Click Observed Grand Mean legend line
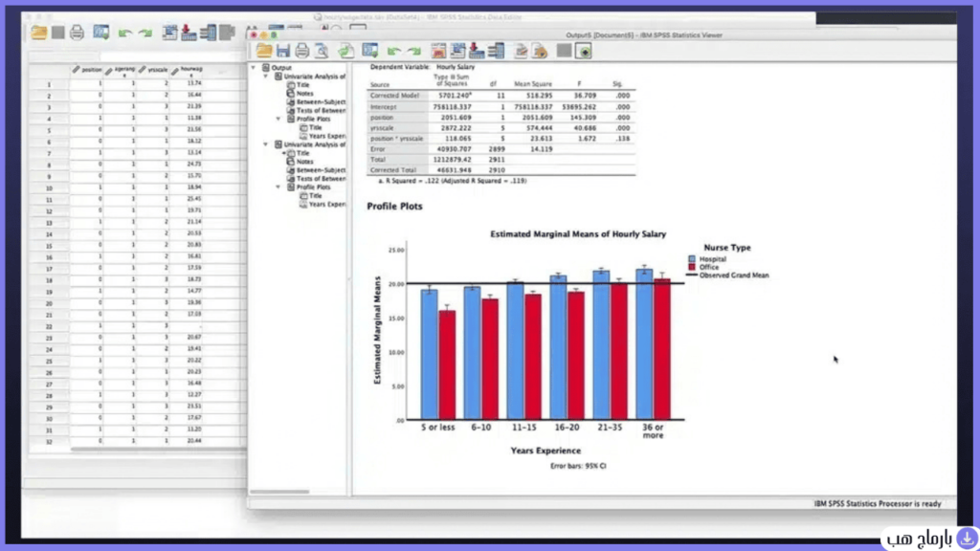 point(692,275)
